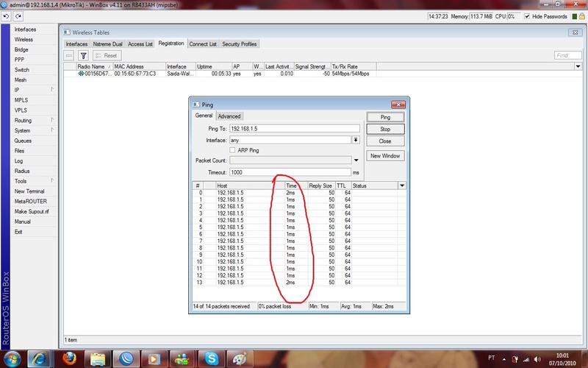Open the Messenger people icon on taskbar

[182, 359]
